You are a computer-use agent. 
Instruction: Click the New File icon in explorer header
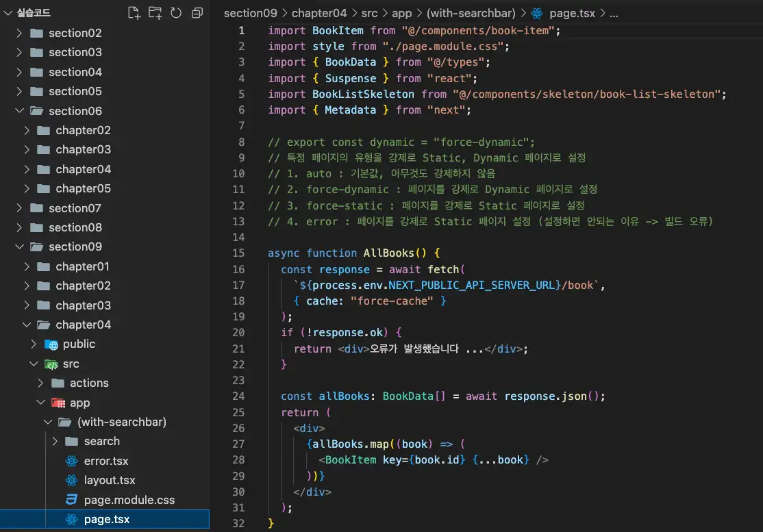pyautogui.click(x=134, y=12)
